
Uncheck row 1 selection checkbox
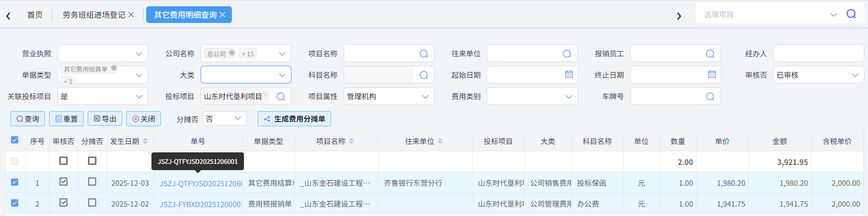[x=15, y=182]
